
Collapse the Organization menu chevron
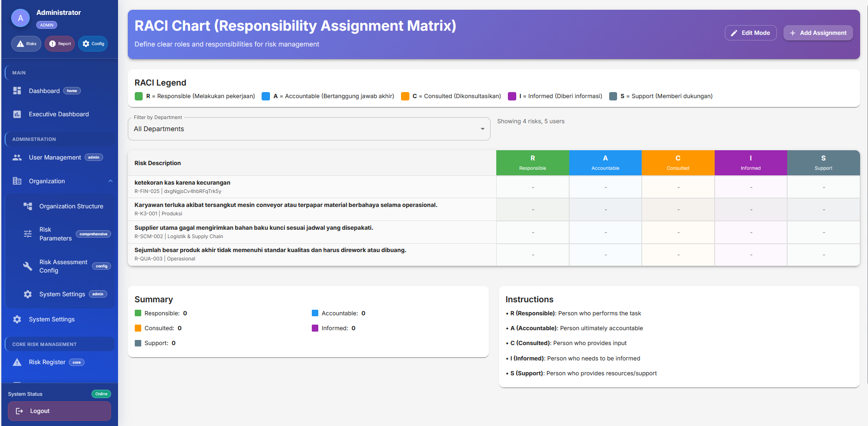pos(111,181)
